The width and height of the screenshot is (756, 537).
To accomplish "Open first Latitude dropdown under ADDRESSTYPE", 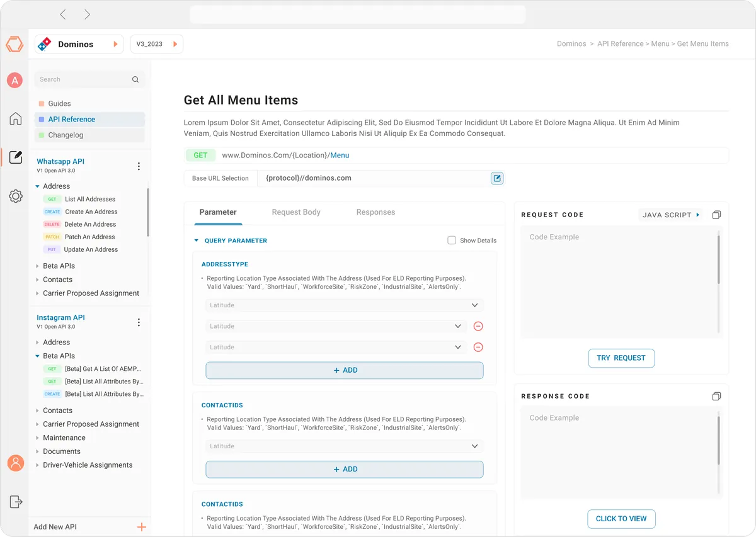I will click(x=345, y=305).
